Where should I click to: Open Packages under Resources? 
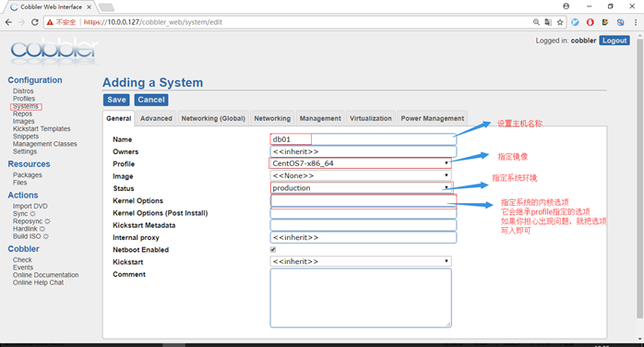(27, 175)
